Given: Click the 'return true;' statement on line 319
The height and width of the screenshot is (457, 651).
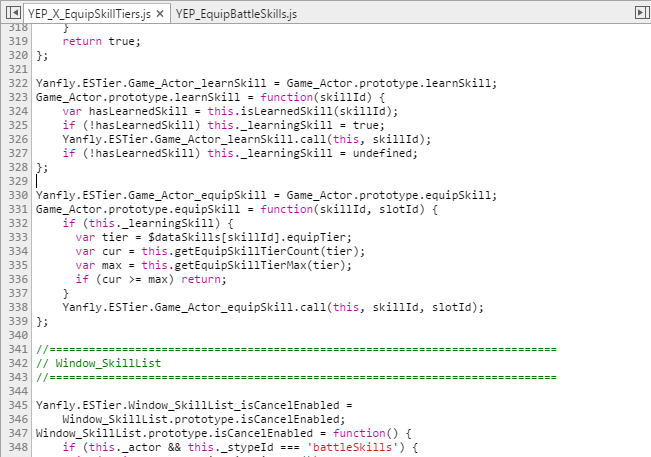Looking at the screenshot, I should tap(102, 41).
